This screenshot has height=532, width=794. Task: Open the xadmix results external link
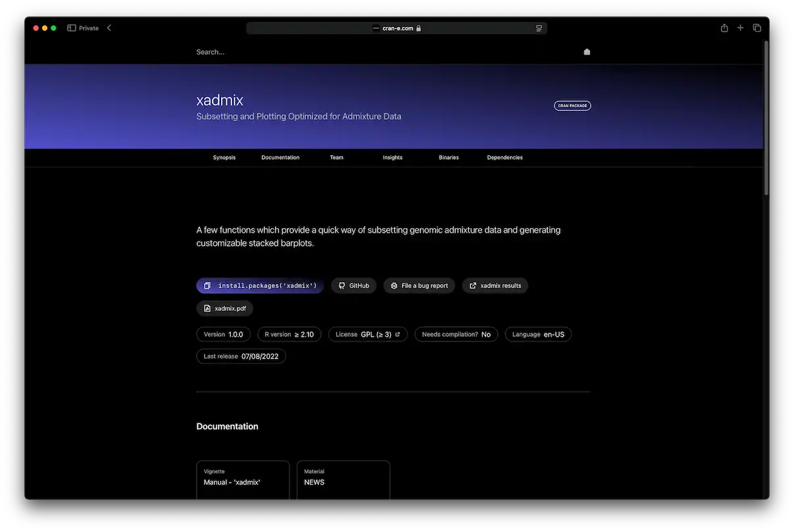click(495, 286)
